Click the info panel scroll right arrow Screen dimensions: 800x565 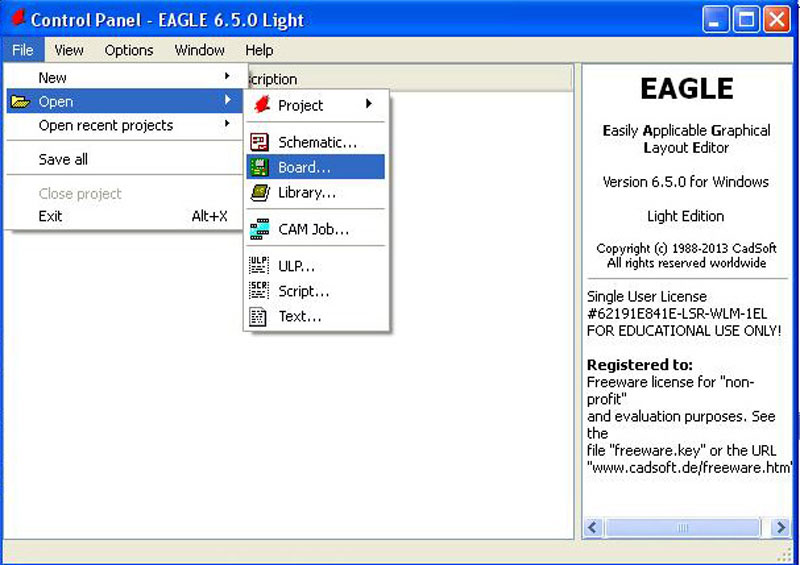point(780,527)
